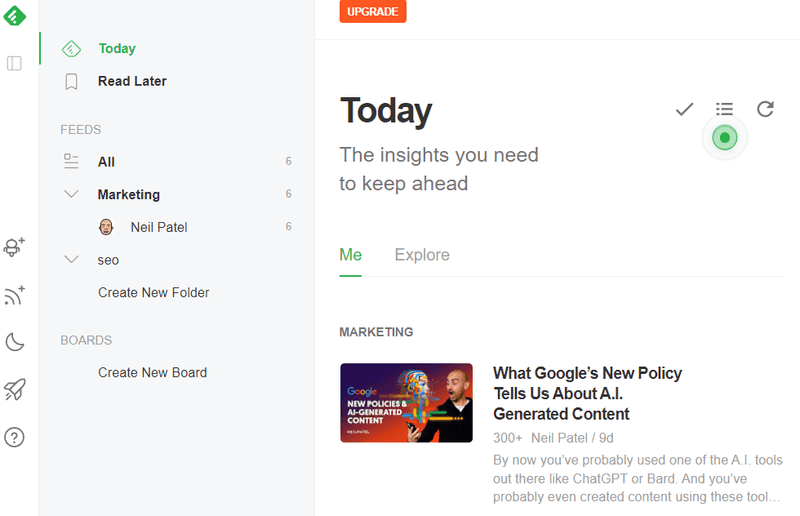The height and width of the screenshot is (516, 800).
Task: Click Create New Folder link
Action: [x=153, y=293]
